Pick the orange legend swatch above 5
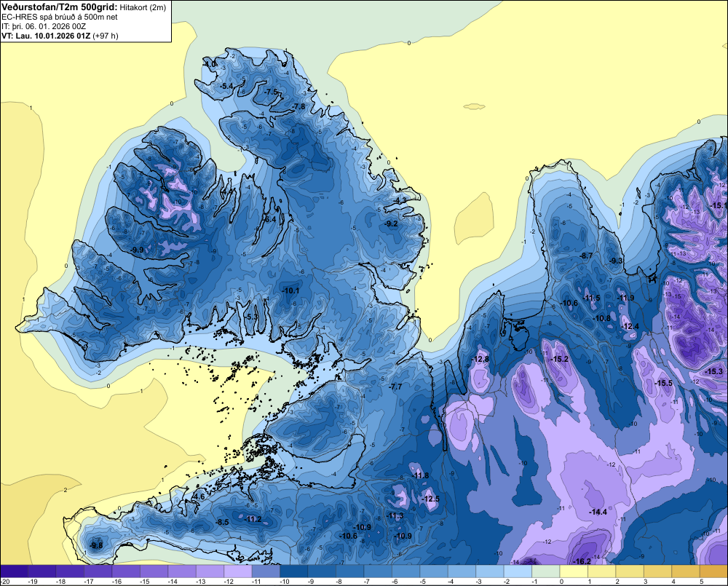 point(713,571)
